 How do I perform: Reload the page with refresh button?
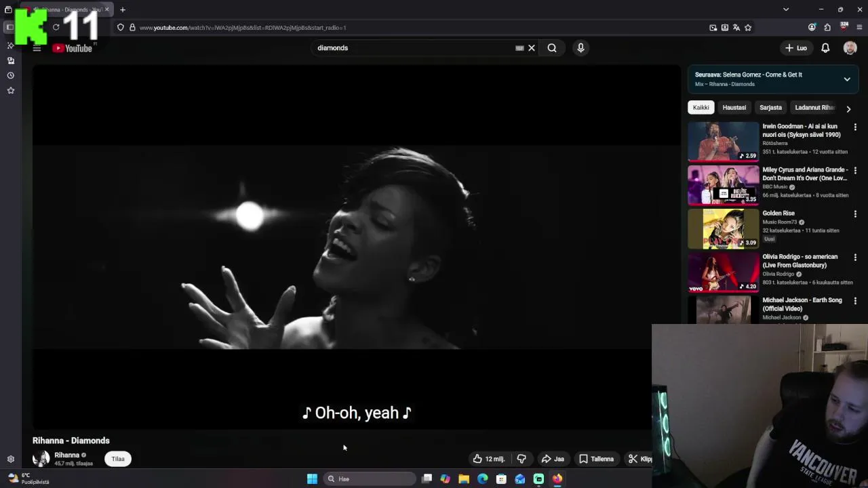coord(56,28)
